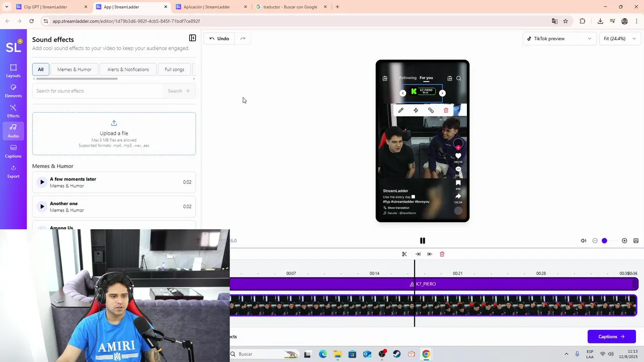This screenshot has height=362, width=644.
Task: Switch to 'Clip GPT | StreamLadder' browser tab
Action: (50, 7)
